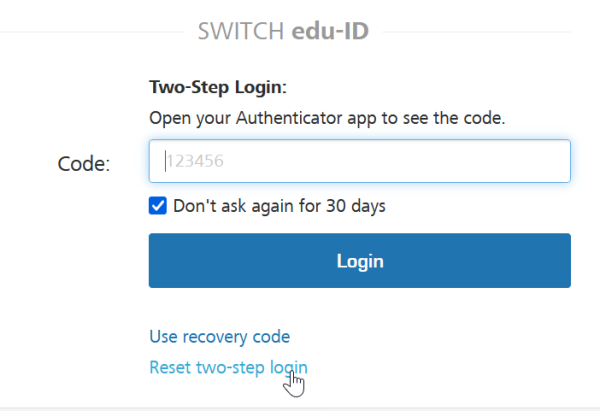Submit with the blue Login button
Screen dimensions: 600x411
[x=360, y=261]
